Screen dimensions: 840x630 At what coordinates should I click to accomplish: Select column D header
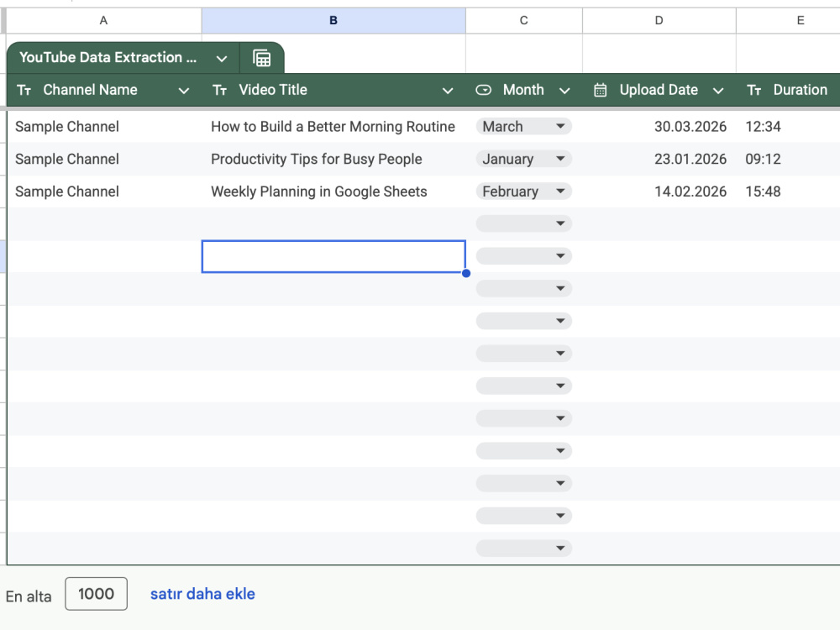659,20
